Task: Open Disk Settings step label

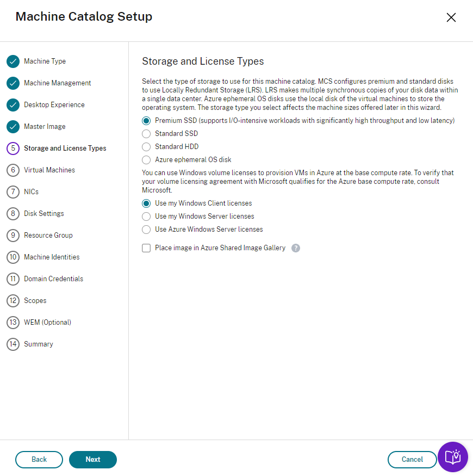Action: [x=44, y=214]
